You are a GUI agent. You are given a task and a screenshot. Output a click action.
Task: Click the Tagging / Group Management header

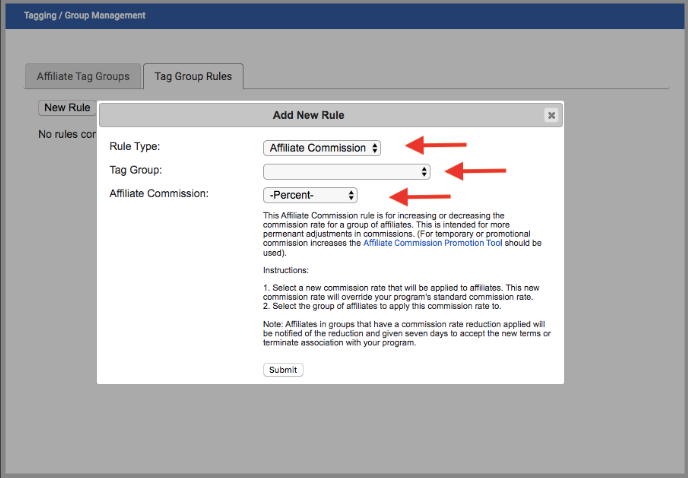(84, 16)
